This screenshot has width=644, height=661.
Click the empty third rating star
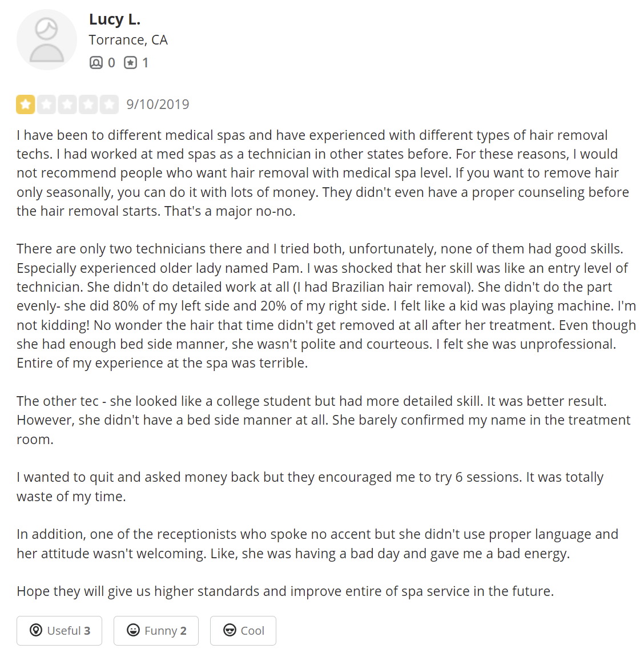pyautogui.click(x=67, y=104)
